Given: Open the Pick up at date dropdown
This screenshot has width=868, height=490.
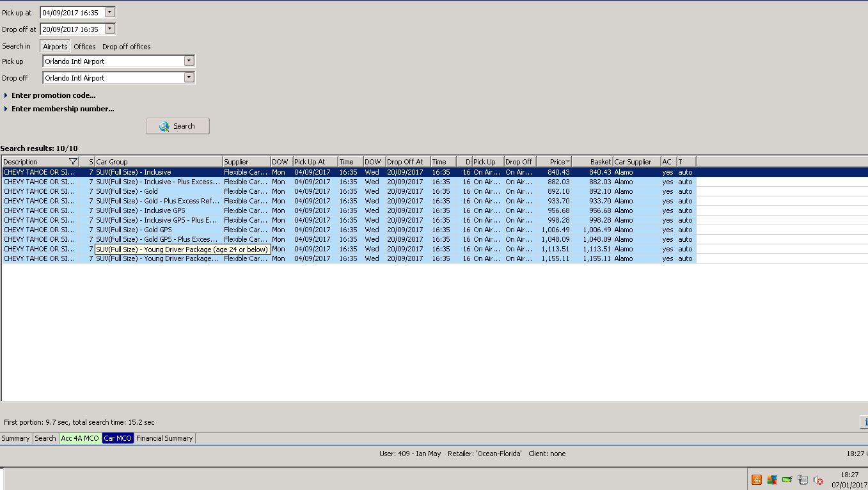Looking at the screenshot, I should (x=110, y=12).
